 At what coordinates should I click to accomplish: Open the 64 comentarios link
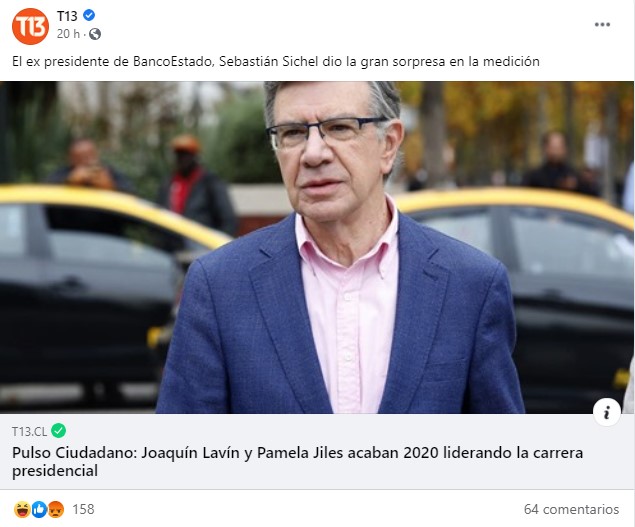pyautogui.click(x=571, y=509)
